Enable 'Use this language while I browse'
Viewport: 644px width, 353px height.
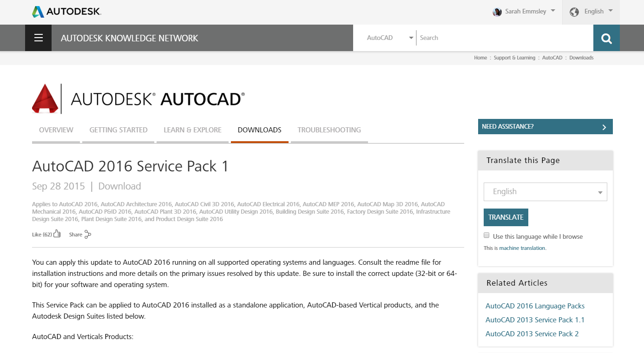(x=486, y=235)
